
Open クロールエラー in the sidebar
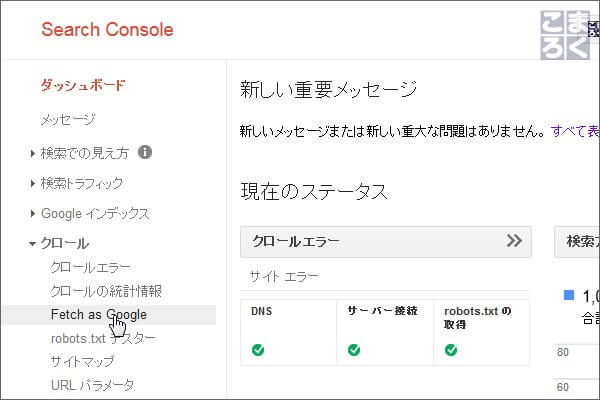tap(91, 267)
